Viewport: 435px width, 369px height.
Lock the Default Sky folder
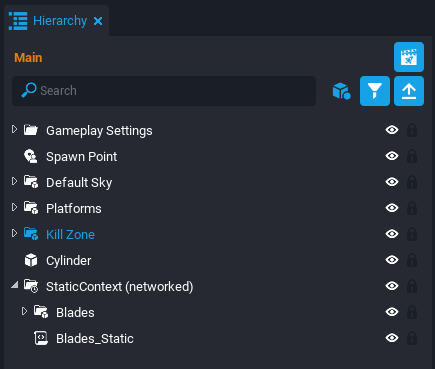point(412,182)
